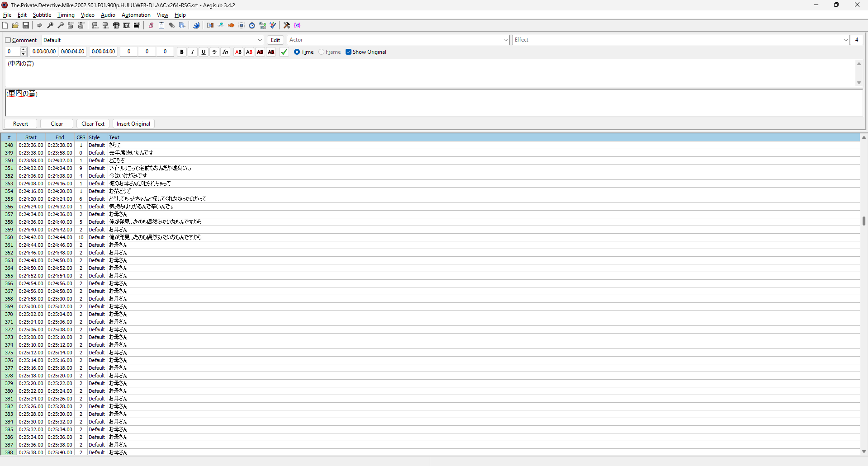Open Aegisub Options
Viewport: 868px width, 466px height.
287,25
